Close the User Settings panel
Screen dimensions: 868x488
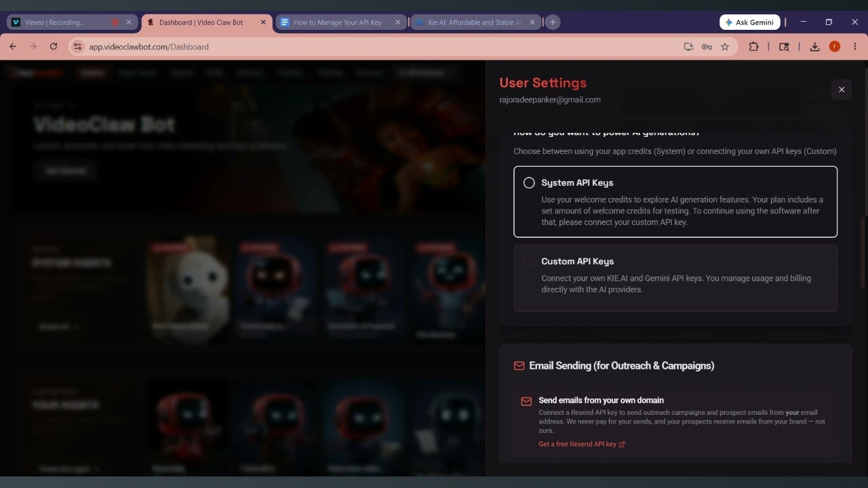tap(842, 89)
